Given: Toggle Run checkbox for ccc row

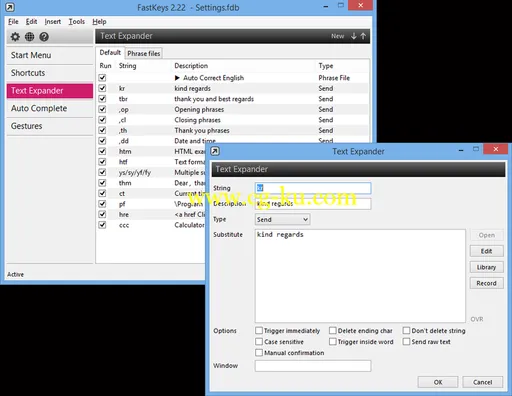Looking at the screenshot, I should (102, 225).
